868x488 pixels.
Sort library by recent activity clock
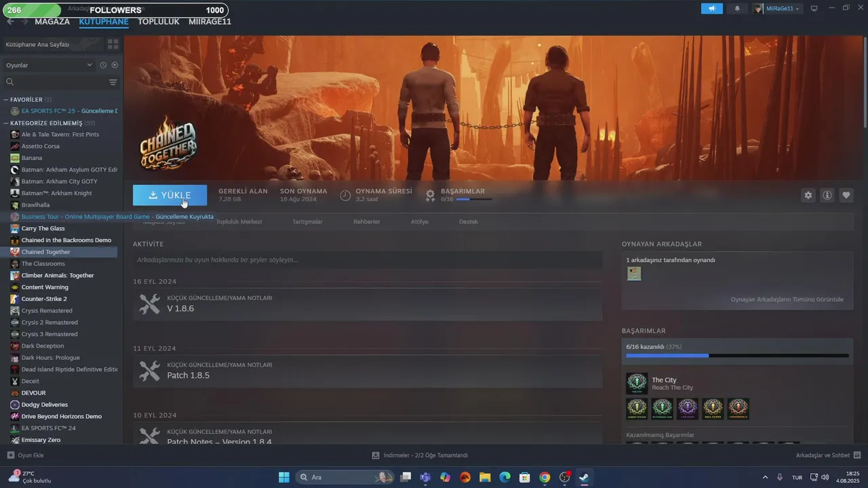(x=103, y=65)
